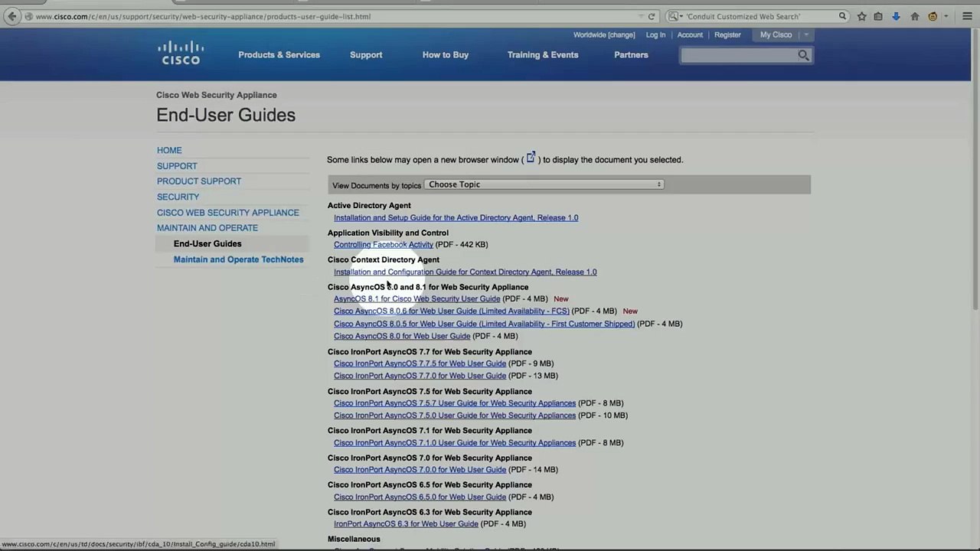Open IronPort AsyncOS 6.5.0 Web User Guide
980x551 pixels.
[x=420, y=497]
